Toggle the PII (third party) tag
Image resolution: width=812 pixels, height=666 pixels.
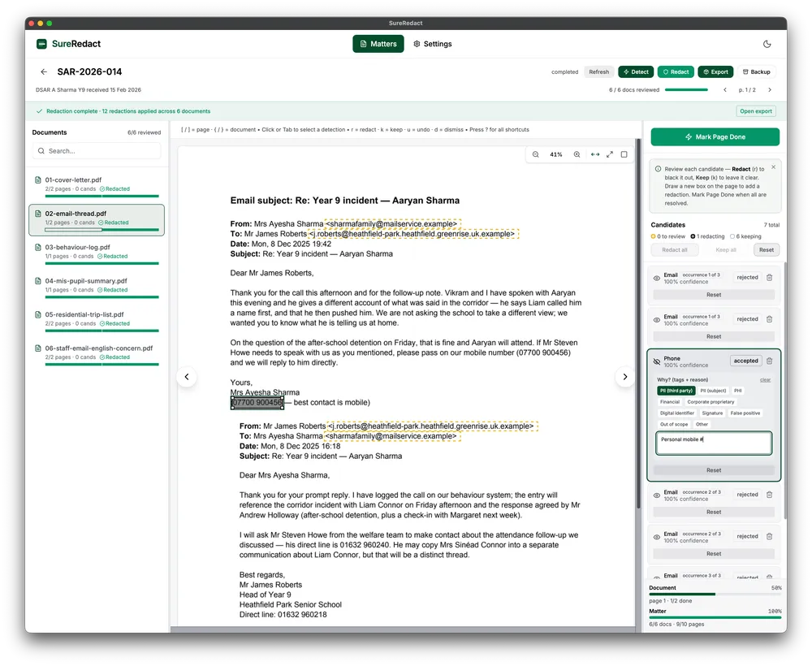[x=676, y=391]
